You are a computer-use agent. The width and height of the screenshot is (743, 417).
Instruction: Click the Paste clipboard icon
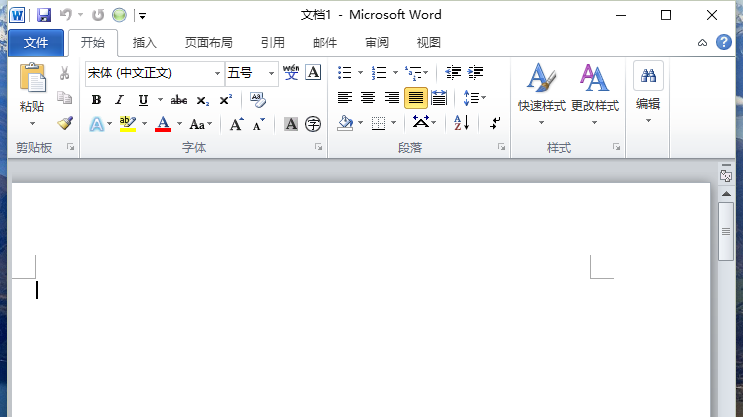pyautogui.click(x=32, y=77)
